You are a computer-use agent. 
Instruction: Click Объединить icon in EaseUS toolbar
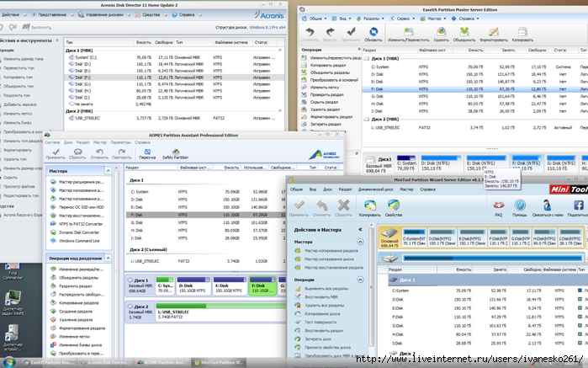(x=464, y=32)
